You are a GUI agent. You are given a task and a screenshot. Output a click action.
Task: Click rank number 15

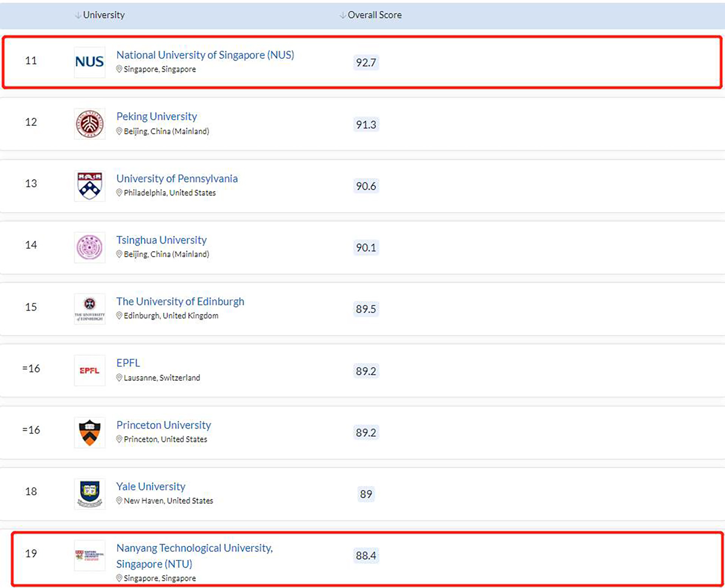[31, 307]
